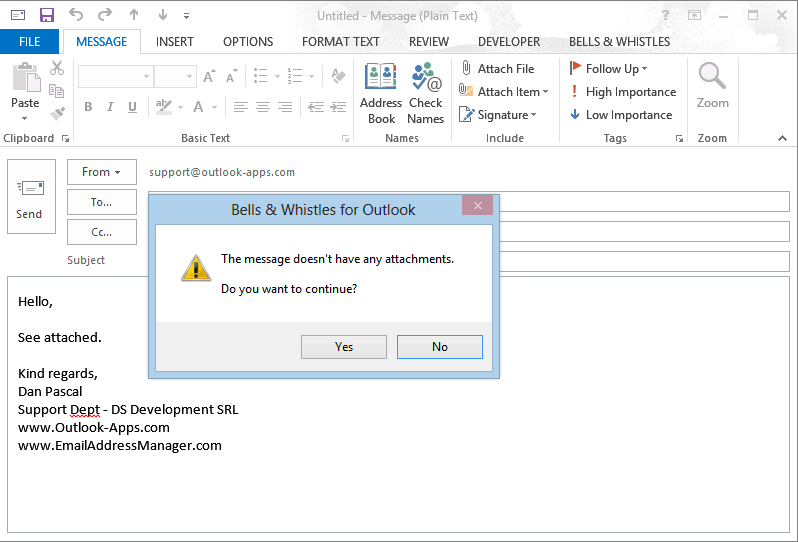Open the FILE tab

click(30, 42)
